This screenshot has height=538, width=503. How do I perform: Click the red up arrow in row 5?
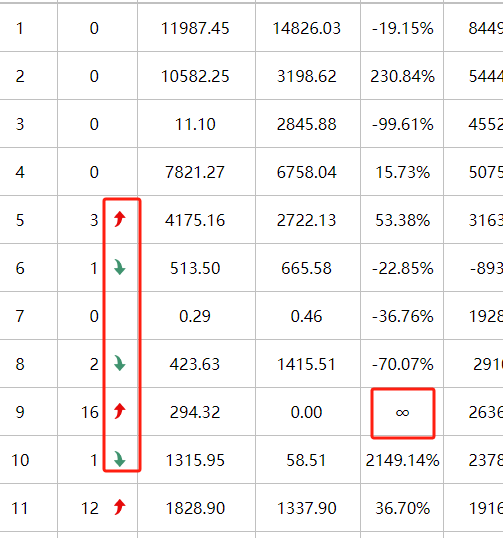click(119, 219)
